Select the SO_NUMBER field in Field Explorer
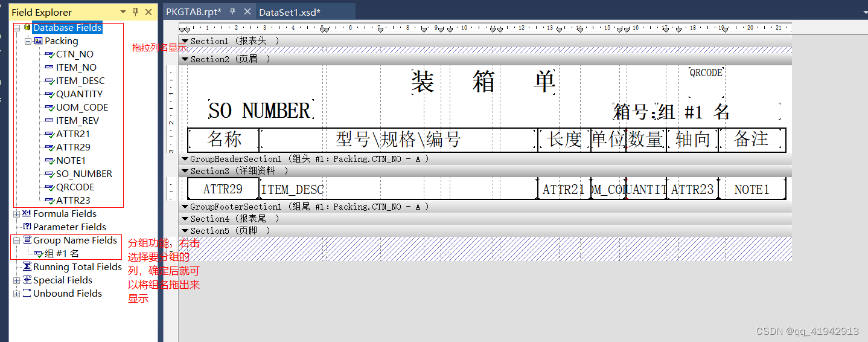 (84, 174)
